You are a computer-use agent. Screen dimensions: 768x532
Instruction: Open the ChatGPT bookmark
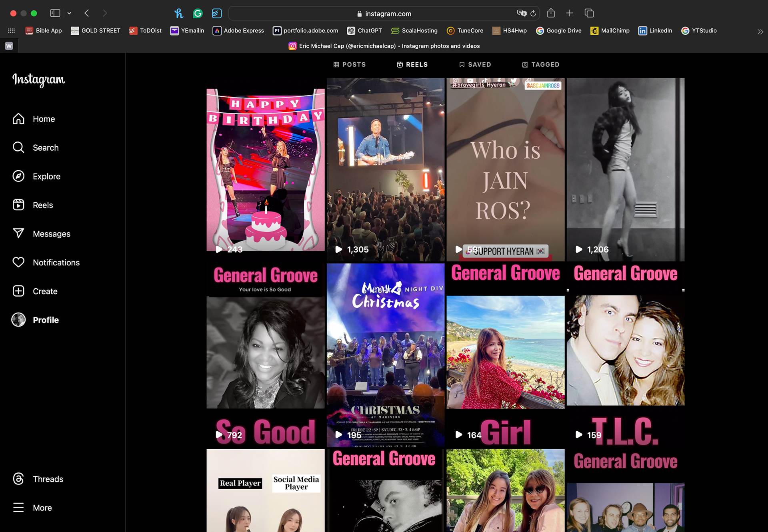(x=364, y=31)
